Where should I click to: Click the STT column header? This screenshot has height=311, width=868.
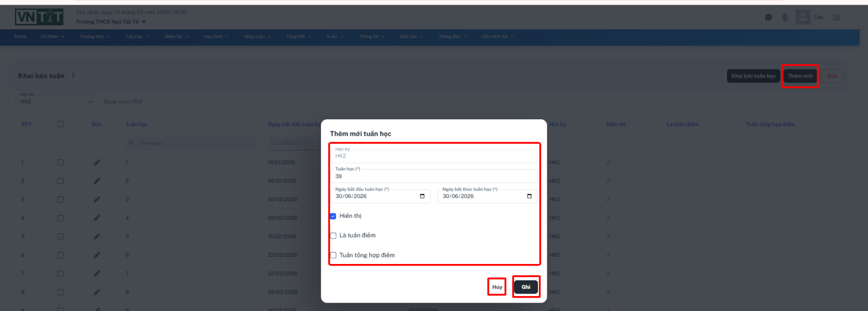pyautogui.click(x=26, y=125)
